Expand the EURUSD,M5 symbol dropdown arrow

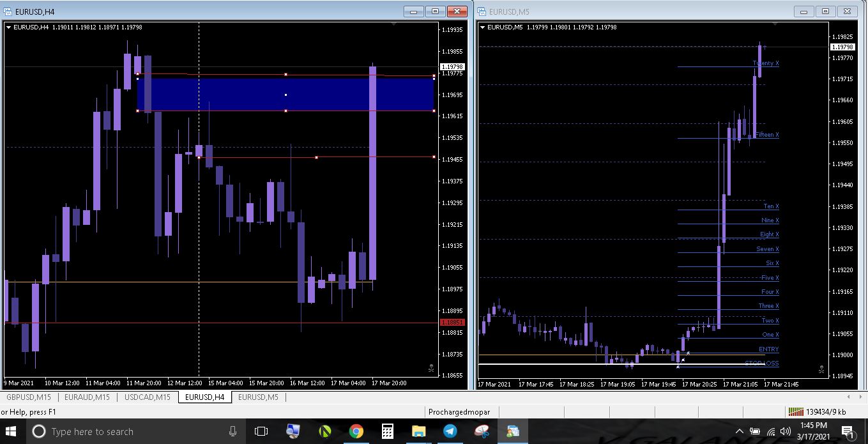[482, 27]
